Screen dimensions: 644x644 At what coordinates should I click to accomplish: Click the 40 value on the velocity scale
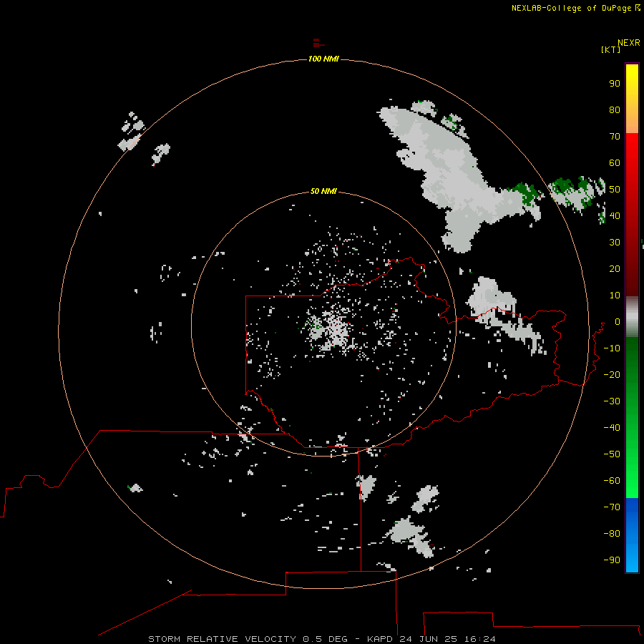(x=615, y=215)
